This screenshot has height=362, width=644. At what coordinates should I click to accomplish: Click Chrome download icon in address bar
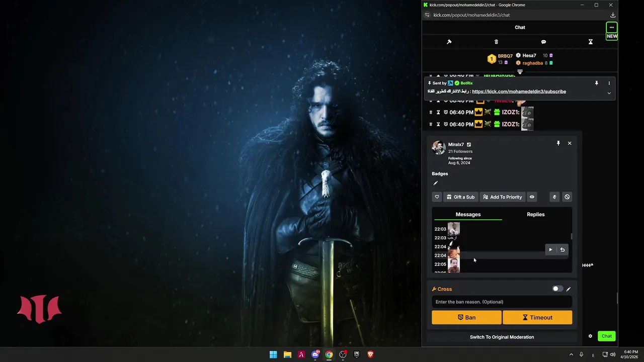[x=612, y=15]
